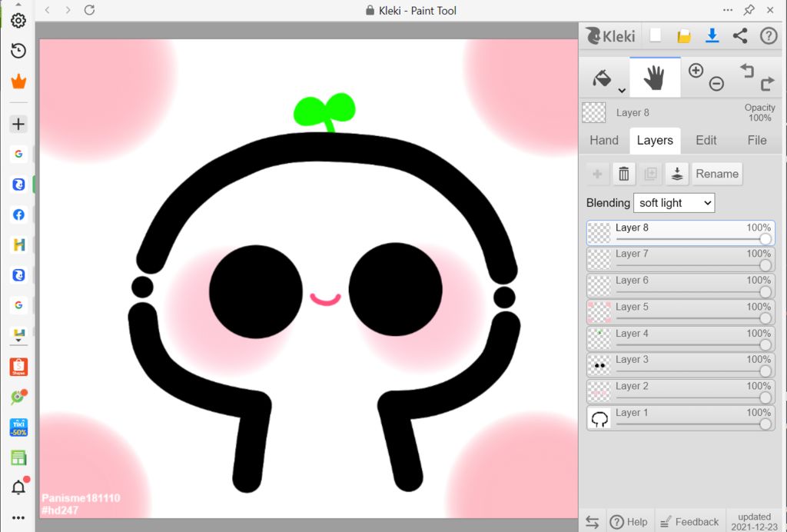Select Layer 7 in the list
The image size is (787, 532).
[x=681, y=260]
